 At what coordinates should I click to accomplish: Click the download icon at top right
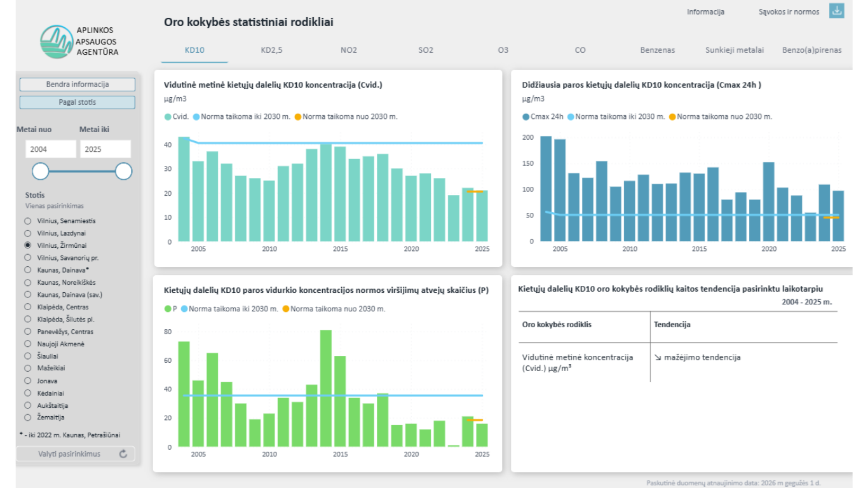tap(837, 11)
